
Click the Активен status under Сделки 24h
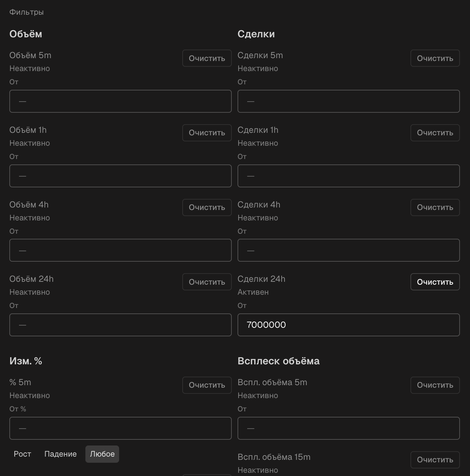coord(253,292)
